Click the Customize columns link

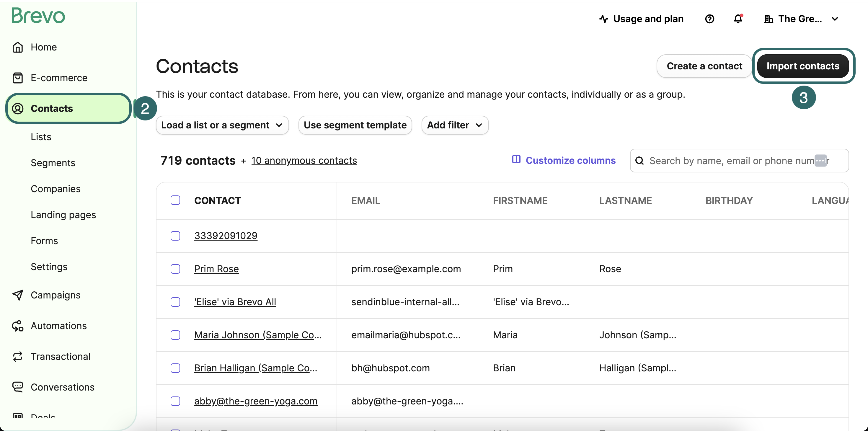(x=570, y=160)
